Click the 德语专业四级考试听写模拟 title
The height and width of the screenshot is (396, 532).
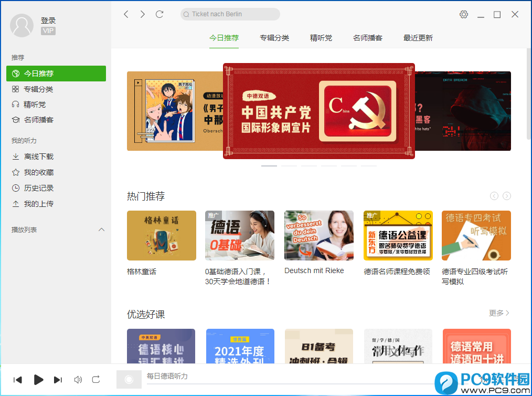475,276
